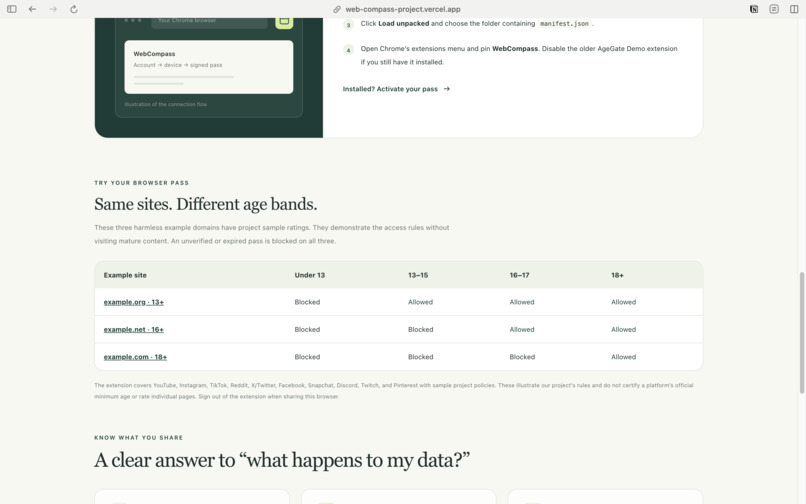The width and height of the screenshot is (806, 504).
Task: Click the '16–17' column header
Action: coord(519,275)
